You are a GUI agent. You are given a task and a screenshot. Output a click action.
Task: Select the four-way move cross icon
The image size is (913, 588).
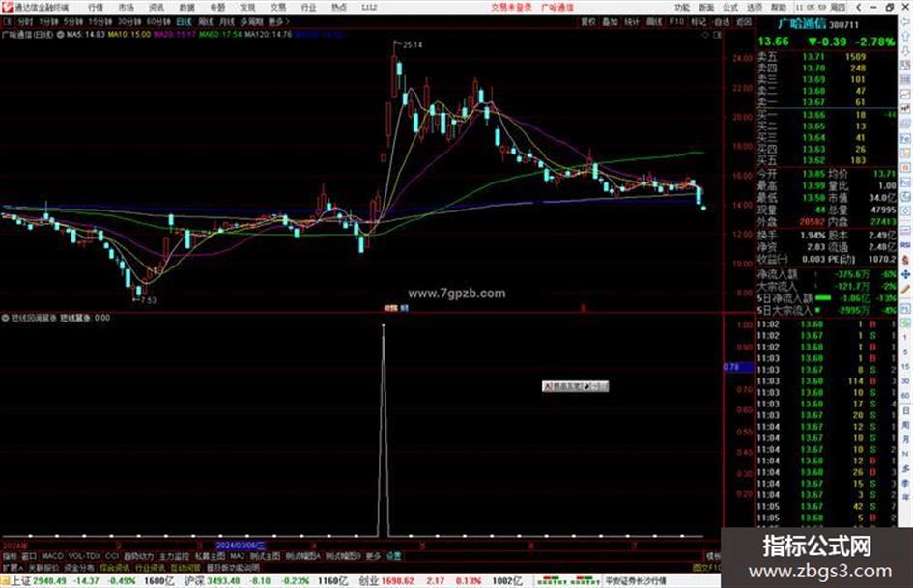coord(905,274)
